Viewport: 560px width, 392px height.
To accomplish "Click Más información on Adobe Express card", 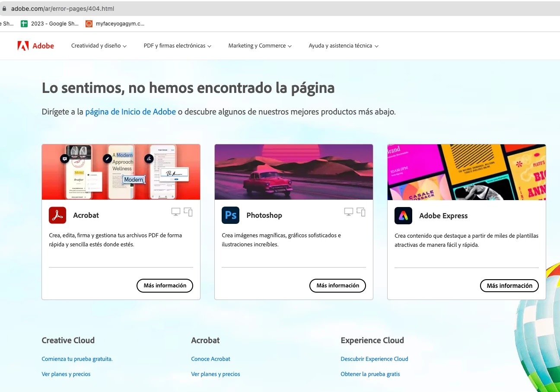I will (x=509, y=286).
